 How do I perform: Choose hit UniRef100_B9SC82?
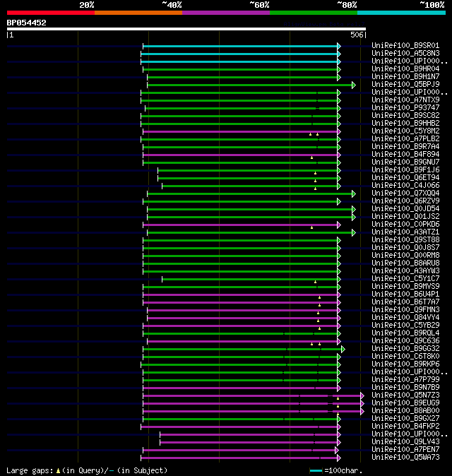click(x=405, y=116)
